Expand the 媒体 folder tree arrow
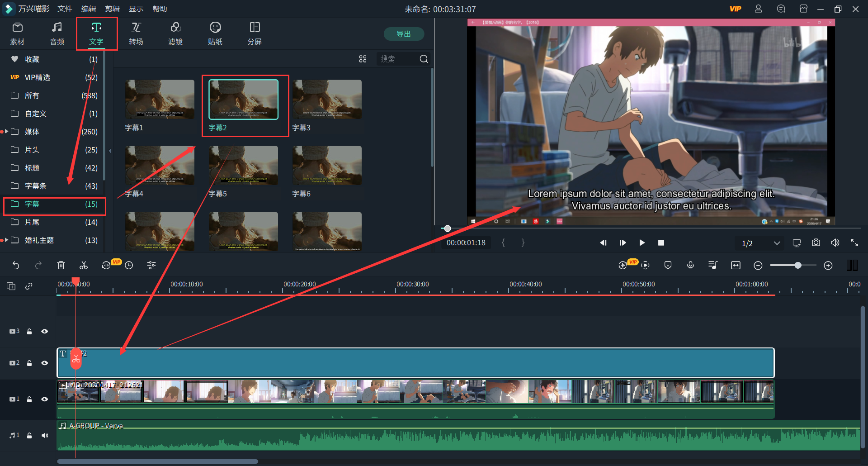868x466 pixels. point(6,132)
